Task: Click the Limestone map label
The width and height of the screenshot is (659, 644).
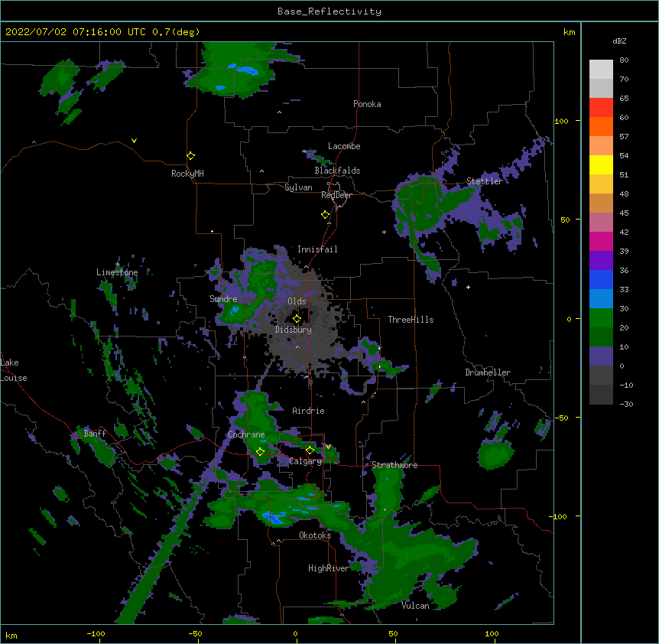Action: [117, 272]
